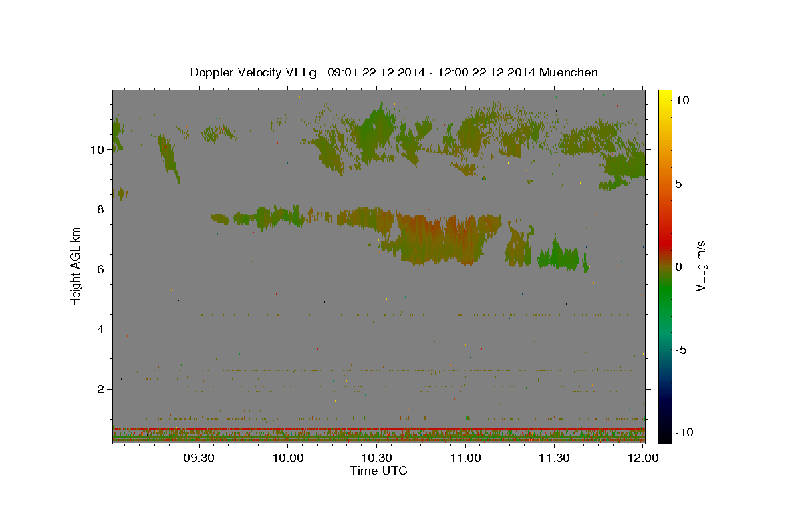Screen dimensions: 798x532
Task: Click the red ground-clutter band at plot bottom
Action: click(378, 429)
